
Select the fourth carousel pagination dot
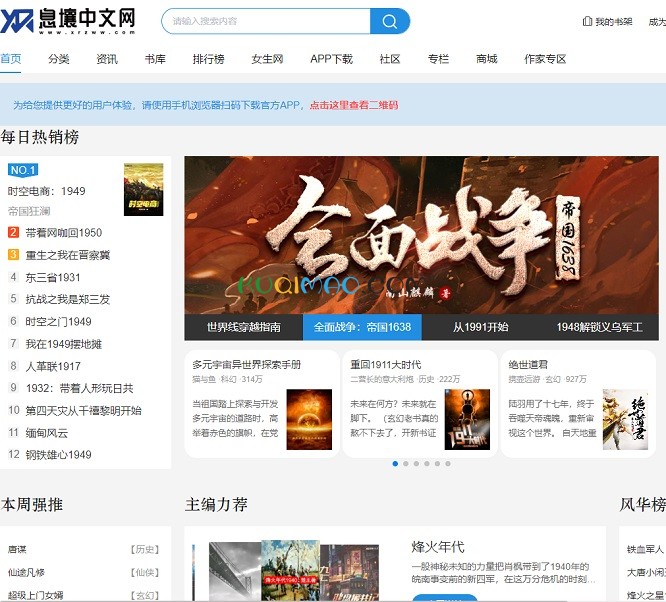tap(427, 464)
